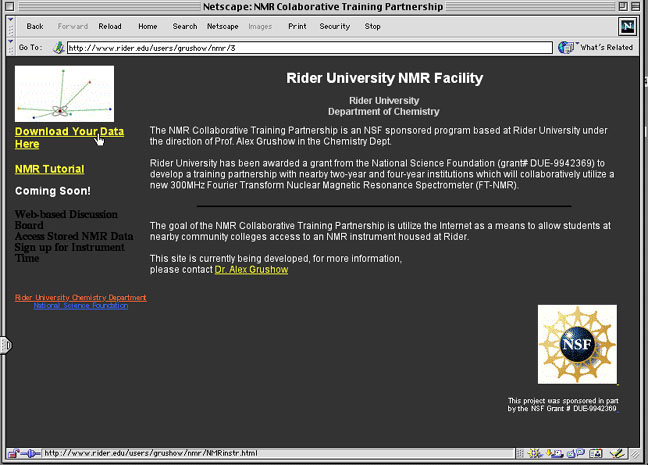Viewport: 648px width, 465px height.
Task: Open the NMR Tutorial link
Action: [50, 169]
